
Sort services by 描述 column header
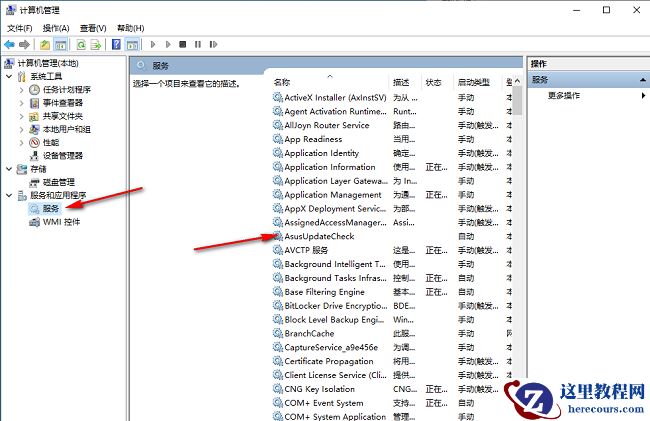click(405, 82)
